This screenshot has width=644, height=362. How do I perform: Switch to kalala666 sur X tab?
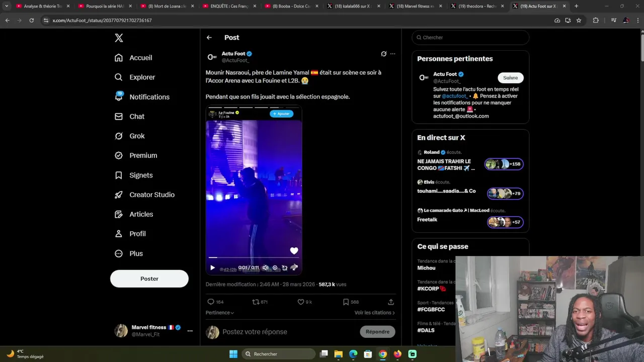click(353, 6)
